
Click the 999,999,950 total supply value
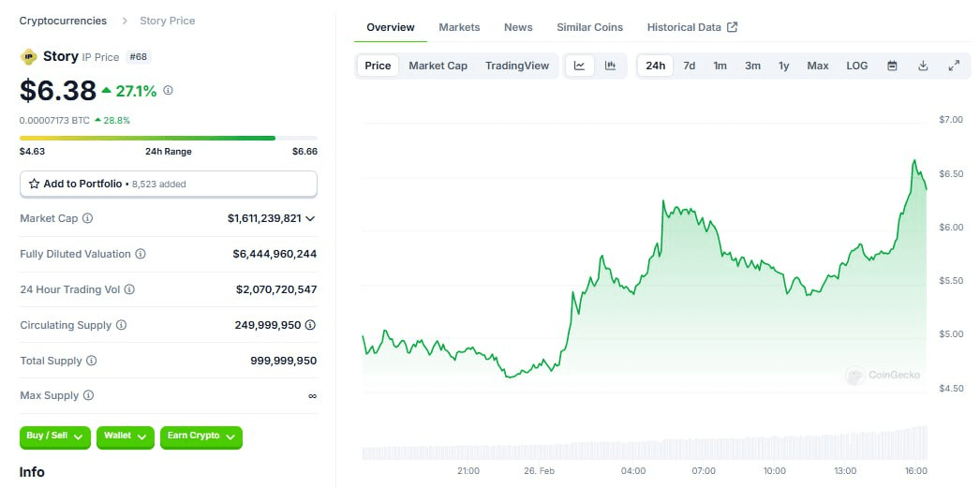coord(284,361)
